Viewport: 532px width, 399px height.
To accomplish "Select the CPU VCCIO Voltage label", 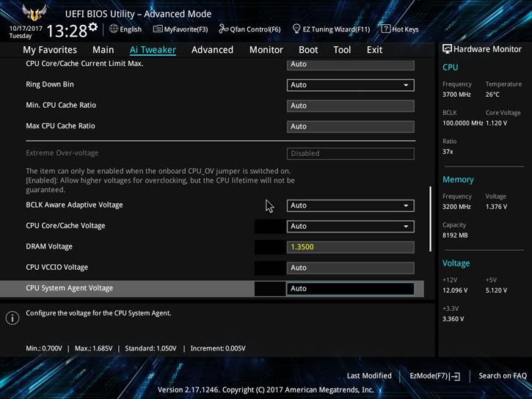I will [57, 267].
